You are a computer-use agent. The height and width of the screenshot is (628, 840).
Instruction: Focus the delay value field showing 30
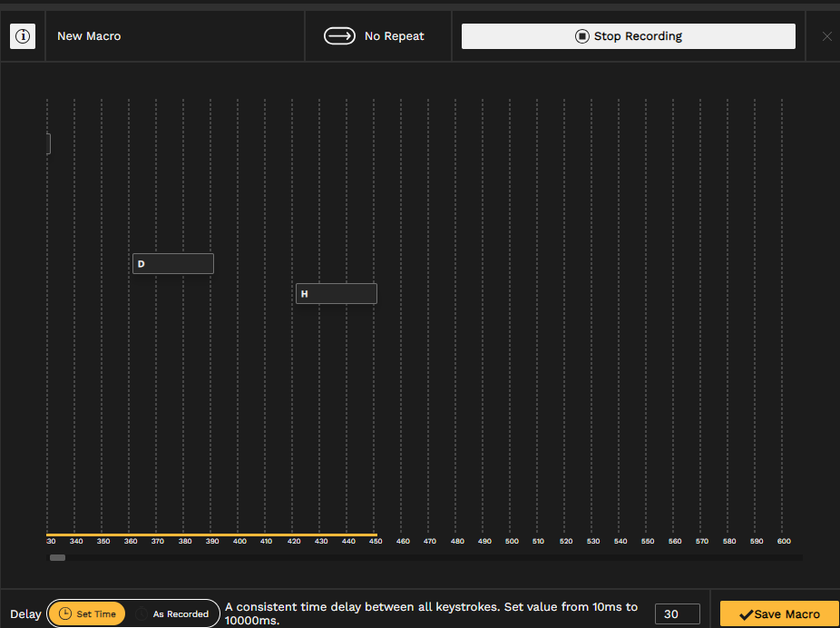(x=677, y=614)
